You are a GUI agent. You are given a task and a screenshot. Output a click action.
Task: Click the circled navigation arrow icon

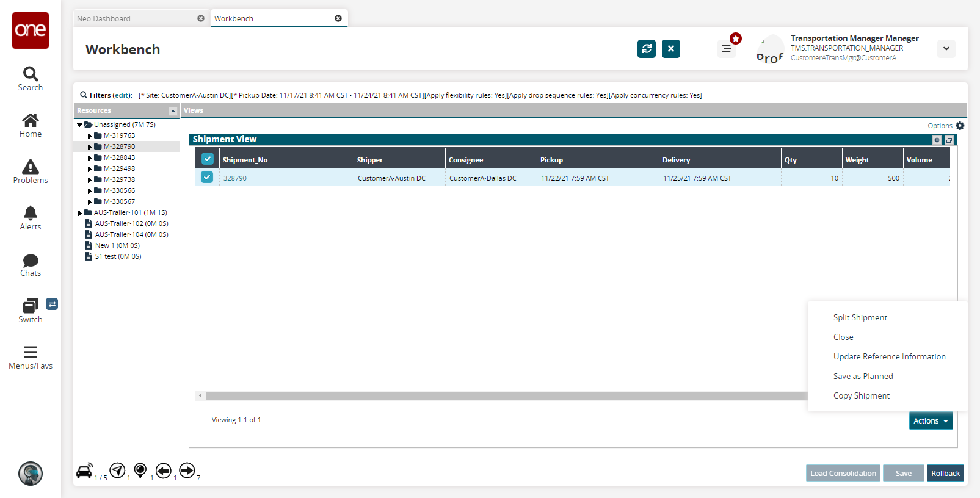click(117, 470)
